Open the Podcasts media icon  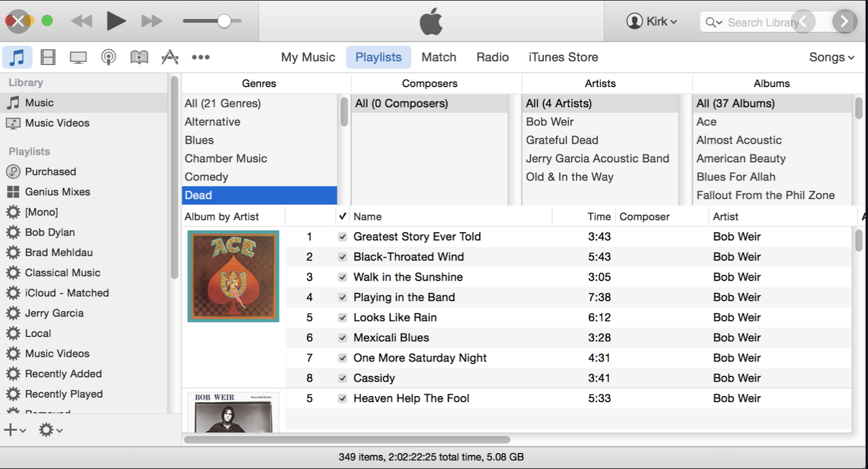pyautogui.click(x=109, y=58)
